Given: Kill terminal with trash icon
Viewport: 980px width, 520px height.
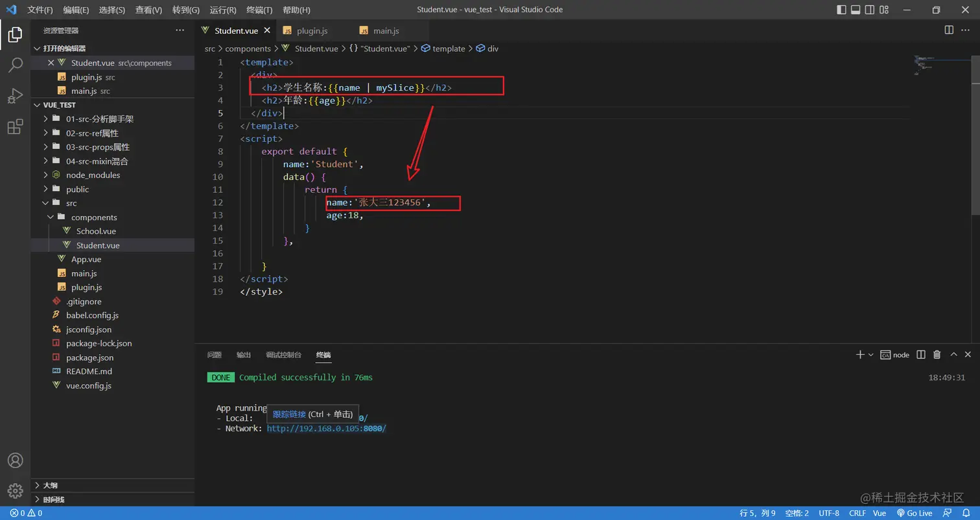Looking at the screenshot, I should (x=937, y=355).
